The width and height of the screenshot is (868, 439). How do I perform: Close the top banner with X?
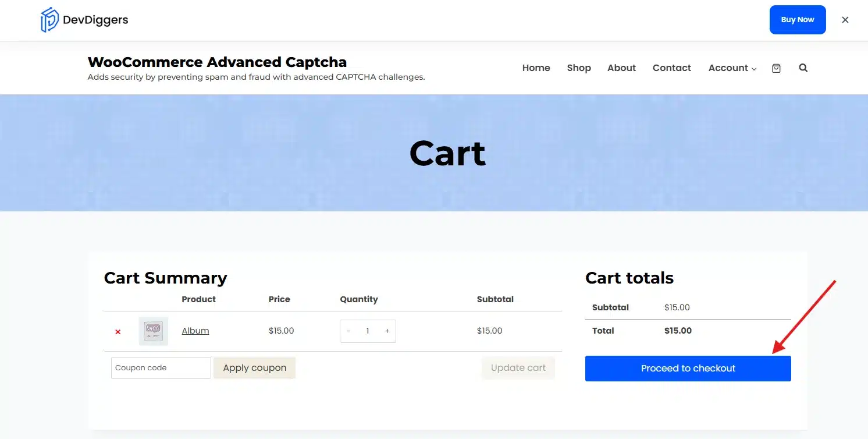click(845, 20)
